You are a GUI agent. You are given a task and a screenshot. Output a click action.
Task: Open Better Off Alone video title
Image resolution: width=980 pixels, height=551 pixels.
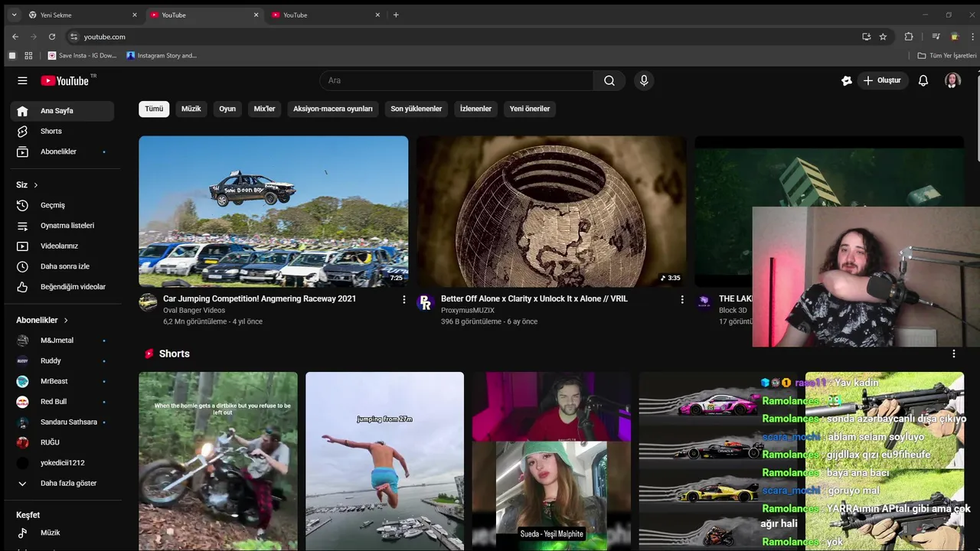(x=534, y=298)
